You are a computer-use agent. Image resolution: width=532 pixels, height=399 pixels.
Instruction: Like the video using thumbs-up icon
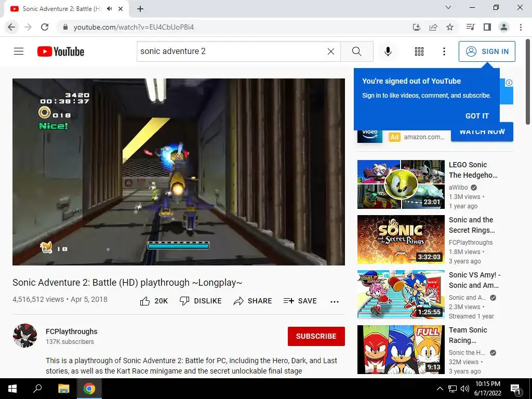145,301
